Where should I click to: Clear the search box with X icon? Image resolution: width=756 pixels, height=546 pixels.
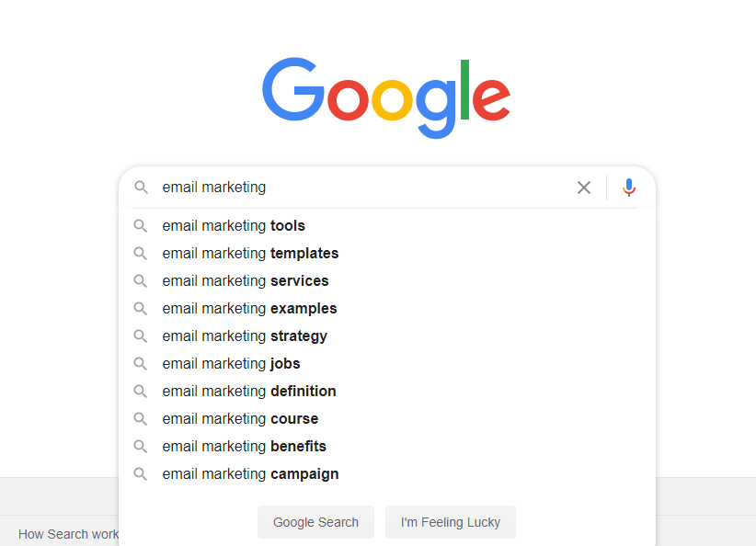click(584, 188)
